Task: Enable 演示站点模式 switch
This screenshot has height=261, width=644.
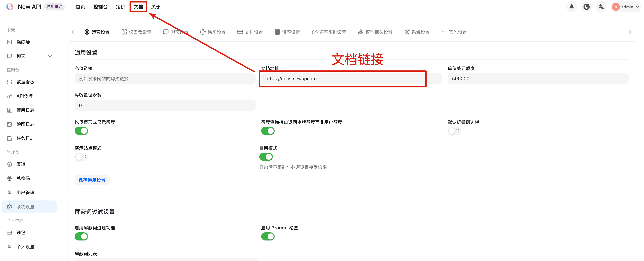Action: click(x=81, y=157)
